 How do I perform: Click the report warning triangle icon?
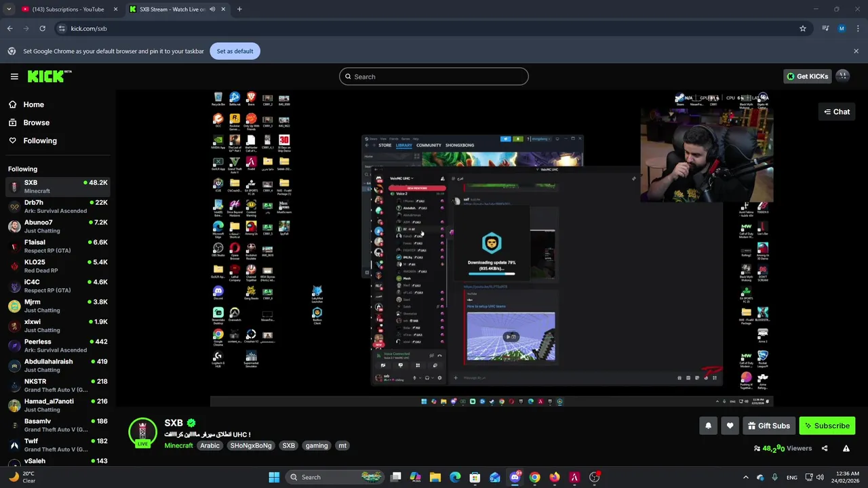tap(846, 448)
